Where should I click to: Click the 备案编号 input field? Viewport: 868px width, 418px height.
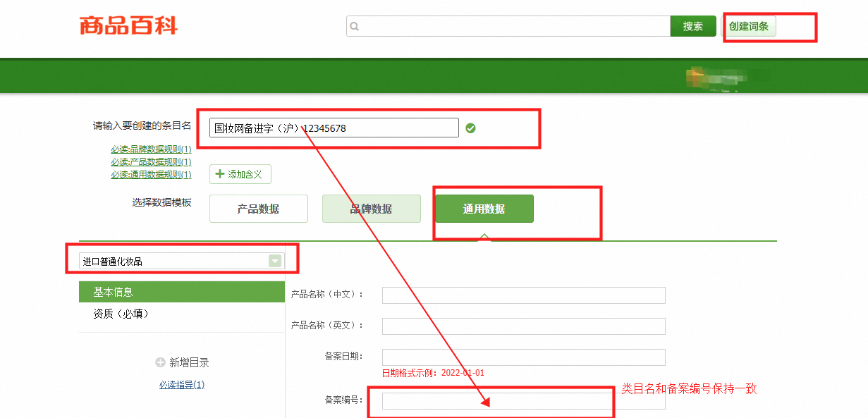coord(524,400)
